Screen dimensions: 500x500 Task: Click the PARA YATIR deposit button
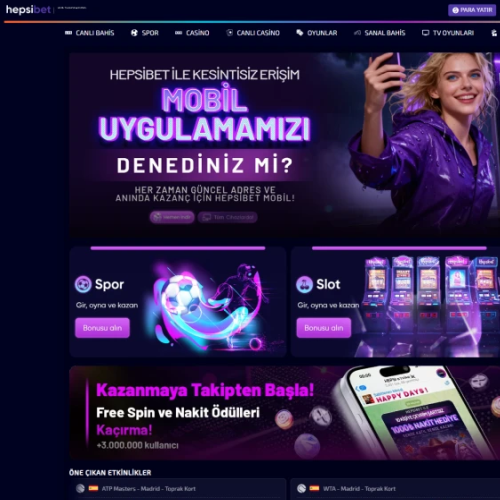click(472, 10)
